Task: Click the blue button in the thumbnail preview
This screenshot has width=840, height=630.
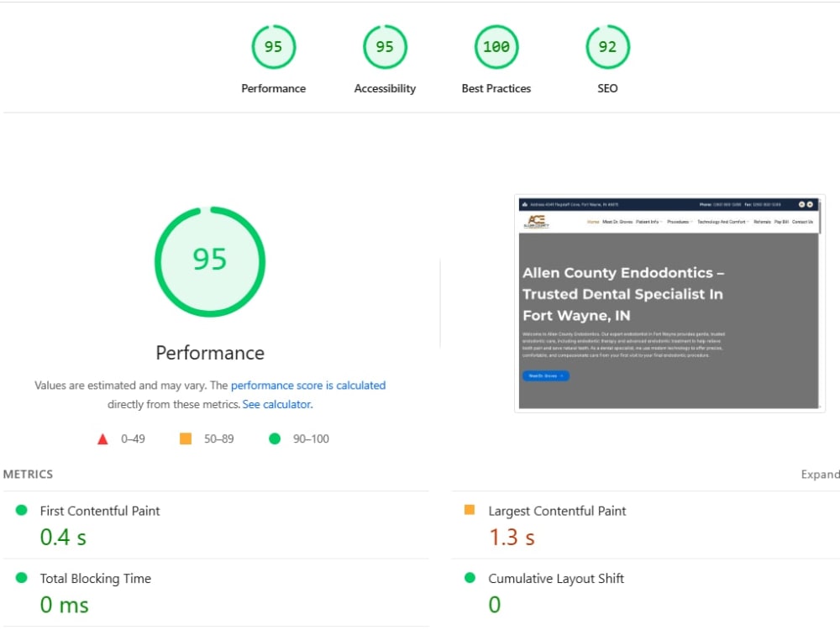Action: pyautogui.click(x=545, y=376)
